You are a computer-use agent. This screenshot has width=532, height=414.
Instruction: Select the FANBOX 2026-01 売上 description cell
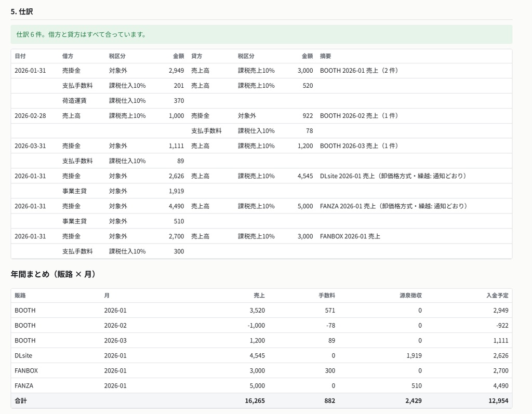350,236
